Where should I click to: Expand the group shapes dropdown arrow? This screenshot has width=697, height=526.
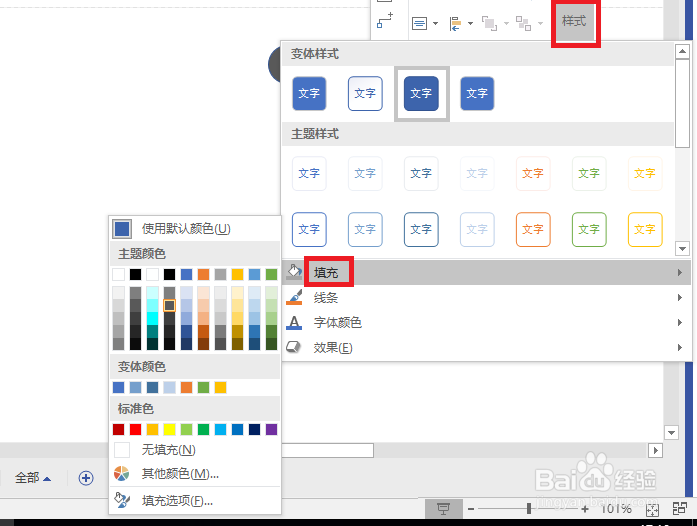coord(540,24)
